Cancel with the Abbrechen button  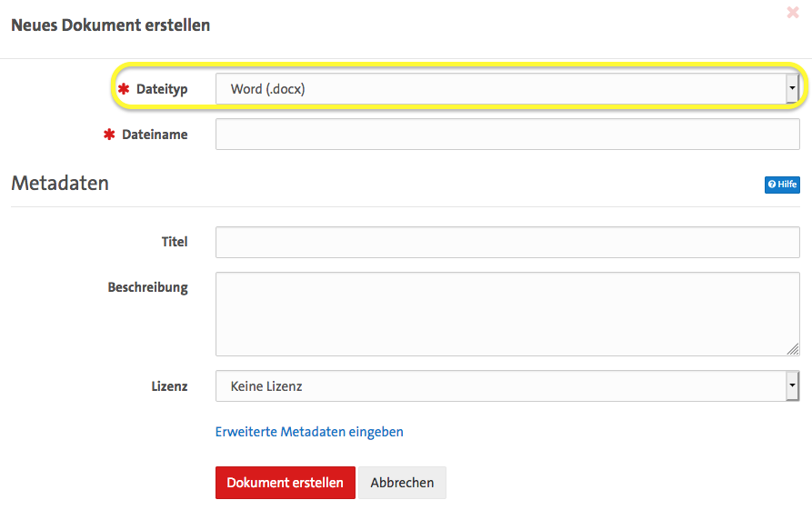point(402,483)
